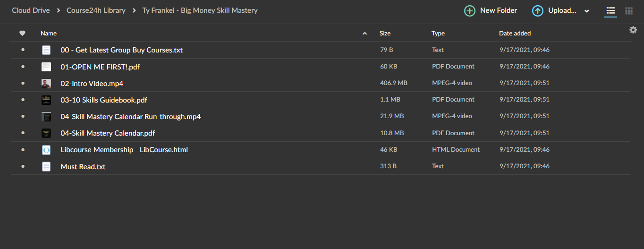Viewport: 644px width, 249px height.
Task: Click the Calendar Run-through video thumbnail
Action: click(46, 117)
